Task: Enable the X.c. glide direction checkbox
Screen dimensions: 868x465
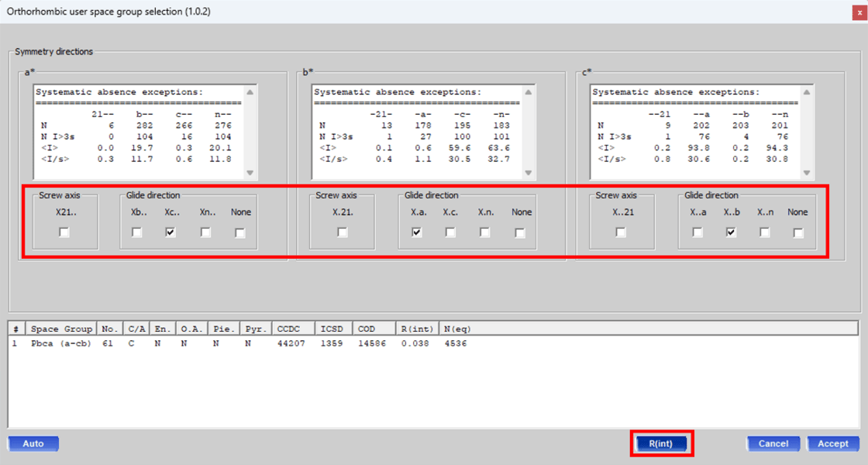Action: point(450,232)
